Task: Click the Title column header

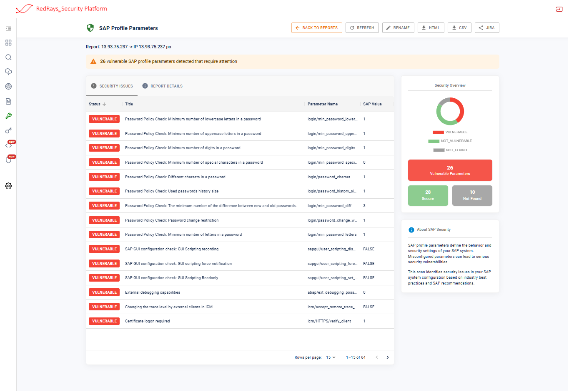Action: 129,104
